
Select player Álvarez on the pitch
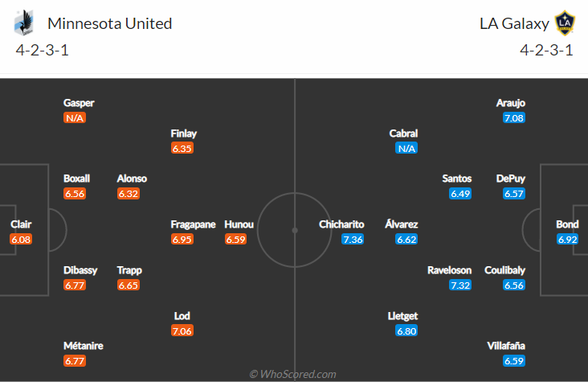402,224
